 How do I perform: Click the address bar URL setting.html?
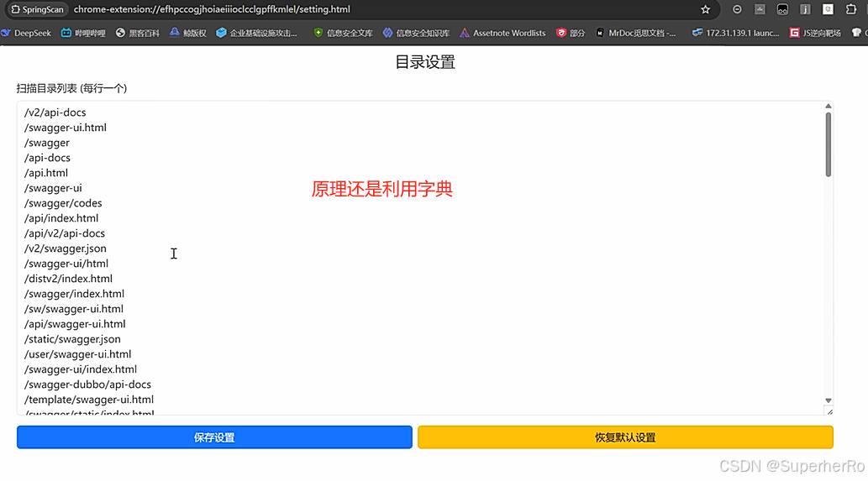point(212,9)
